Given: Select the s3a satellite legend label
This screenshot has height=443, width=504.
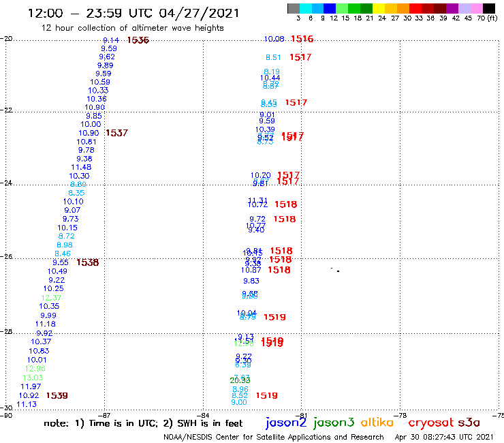Looking at the screenshot, I should tap(469, 423).
